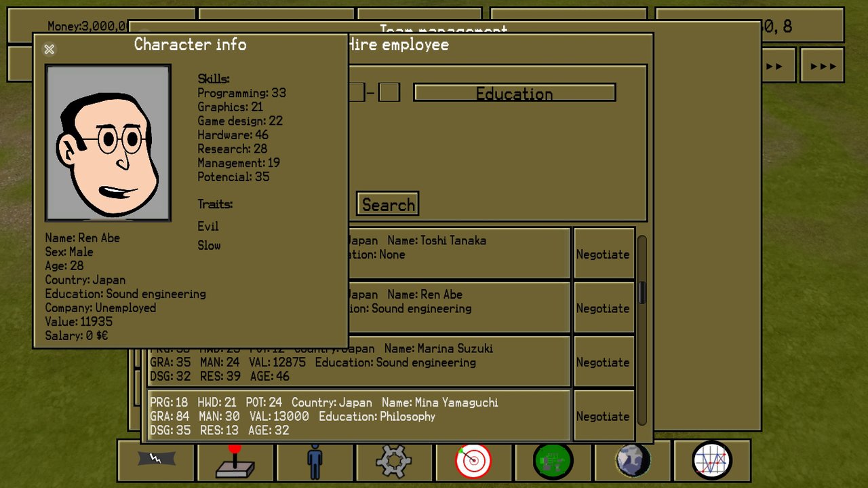Open the blue person staff icon
This screenshot has height=488, width=868.
pos(314,461)
